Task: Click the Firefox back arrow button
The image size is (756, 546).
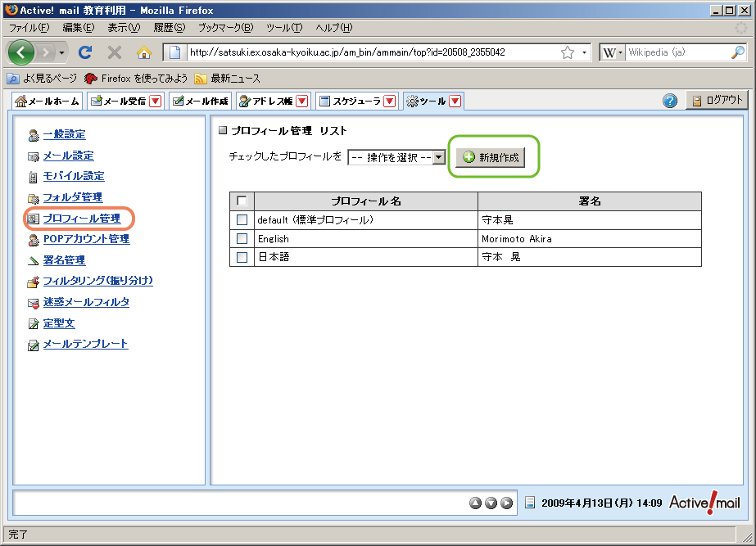Action: coord(22,52)
